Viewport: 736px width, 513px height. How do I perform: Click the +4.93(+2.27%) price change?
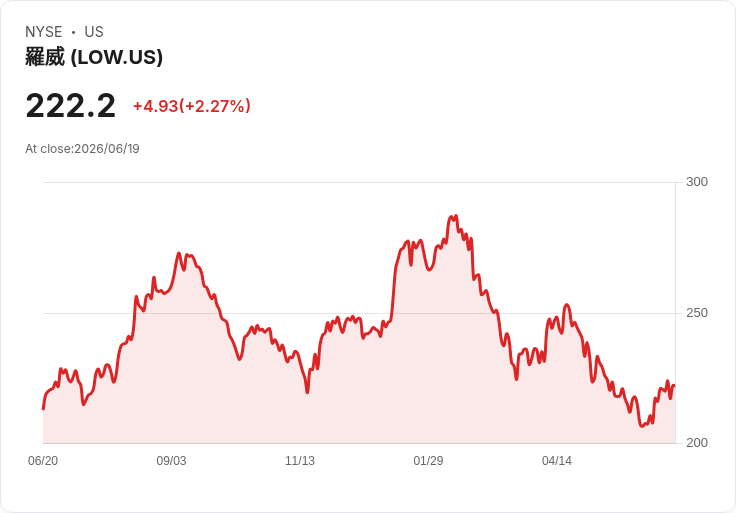click(x=192, y=106)
